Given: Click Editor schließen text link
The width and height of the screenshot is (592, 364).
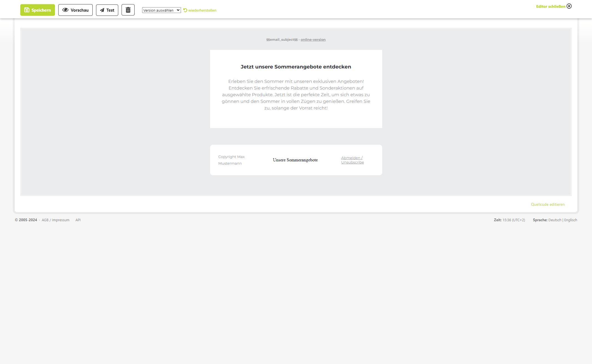Looking at the screenshot, I should point(550,6).
